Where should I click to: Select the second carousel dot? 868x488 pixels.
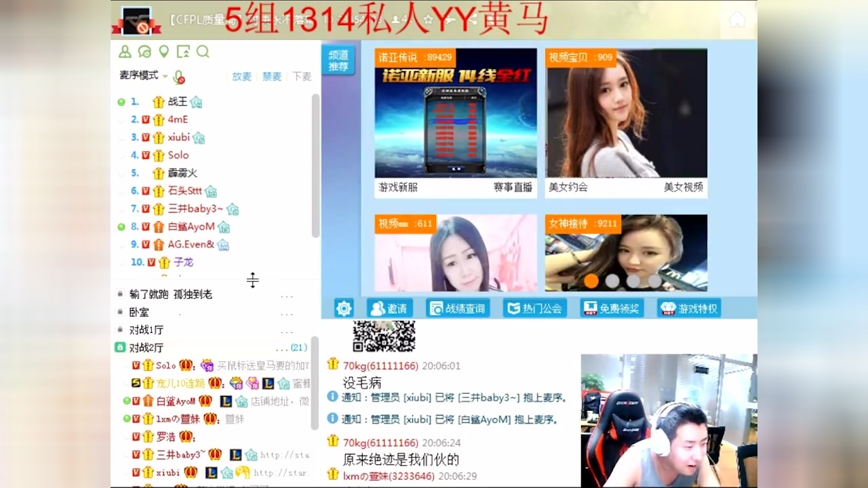pos(612,281)
